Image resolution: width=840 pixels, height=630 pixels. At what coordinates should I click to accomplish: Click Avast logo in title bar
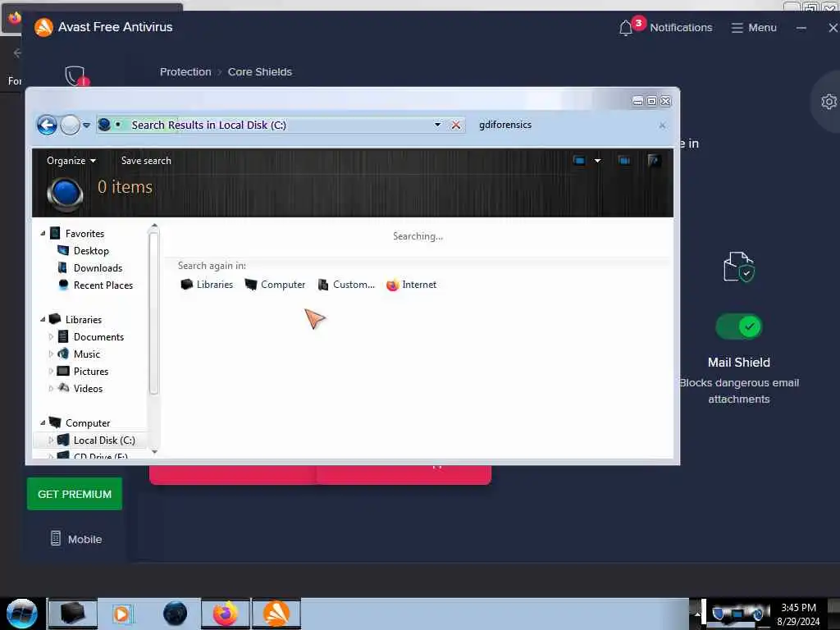(x=43, y=27)
